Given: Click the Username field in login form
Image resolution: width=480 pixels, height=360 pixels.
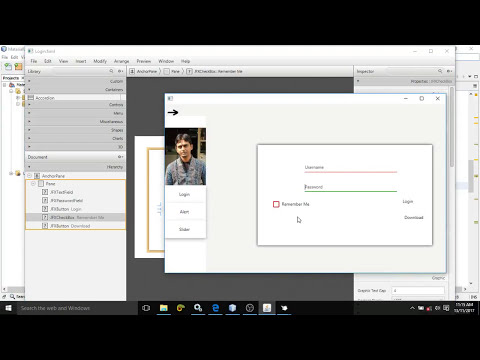Looking at the screenshot, I should tap(351, 167).
